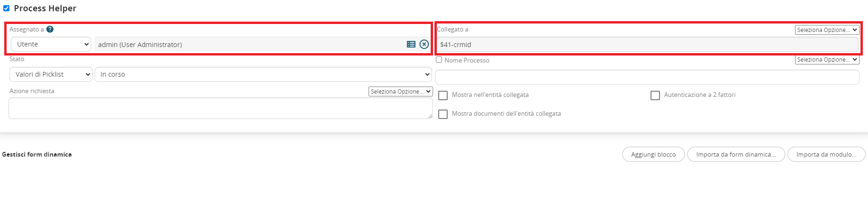Open the Valori di Picklist dropdown
Screen dimensions: 868x198
[51, 74]
